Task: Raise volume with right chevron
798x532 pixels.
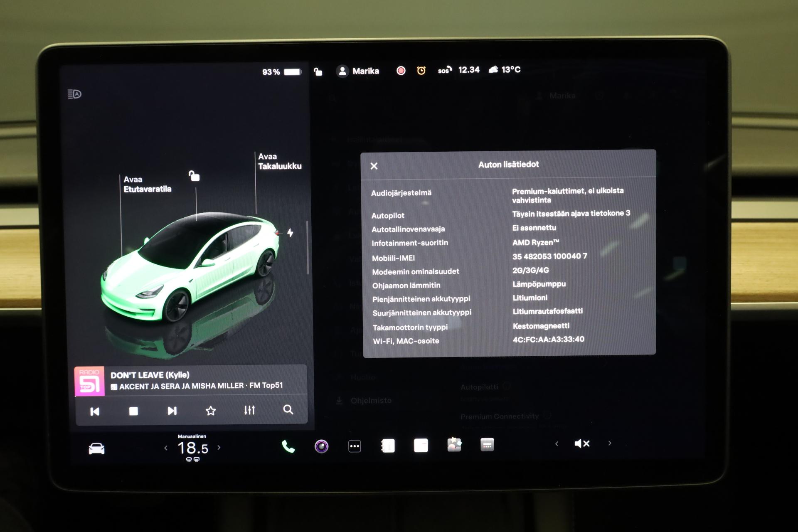Action: 610,443
